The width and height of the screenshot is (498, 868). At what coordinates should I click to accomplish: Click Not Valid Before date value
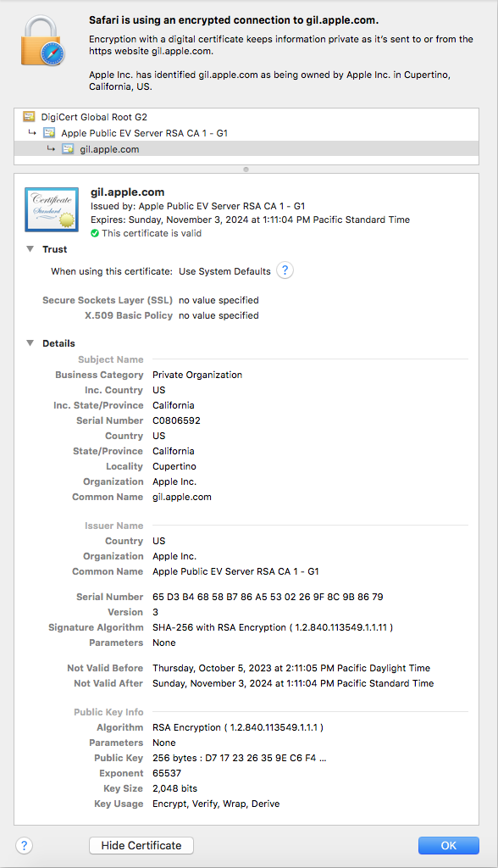(291, 668)
